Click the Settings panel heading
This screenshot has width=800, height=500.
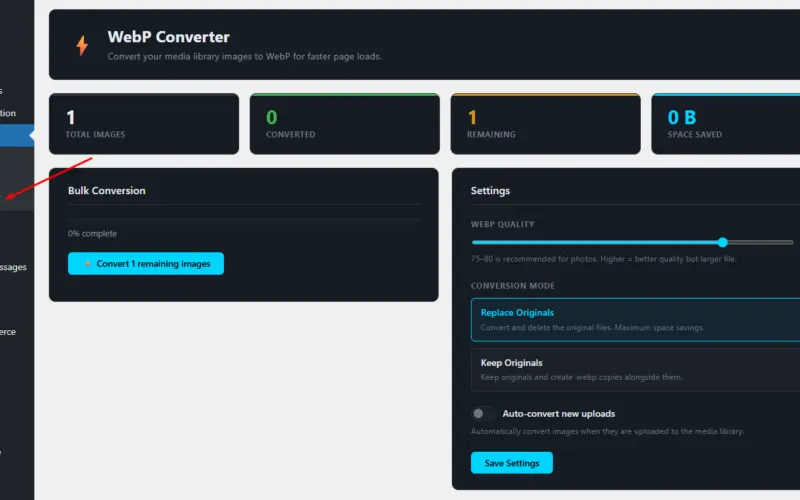pos(490,190)
